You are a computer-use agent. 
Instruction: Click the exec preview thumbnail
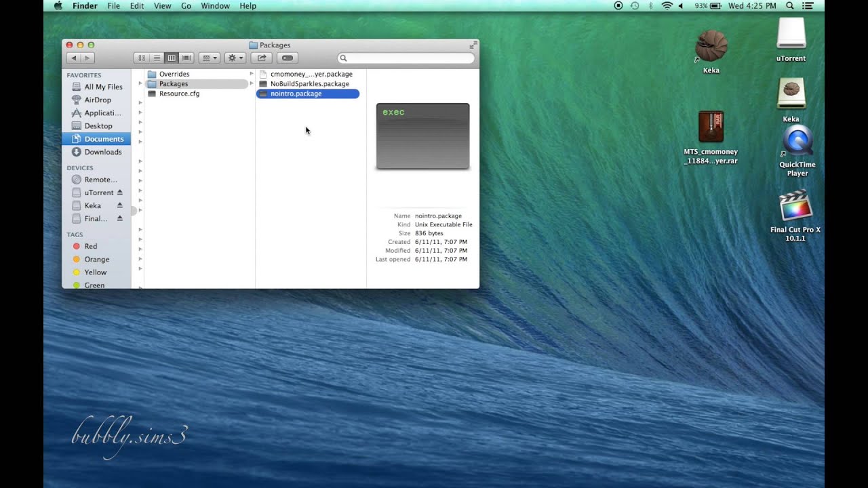tap(422, 136)
